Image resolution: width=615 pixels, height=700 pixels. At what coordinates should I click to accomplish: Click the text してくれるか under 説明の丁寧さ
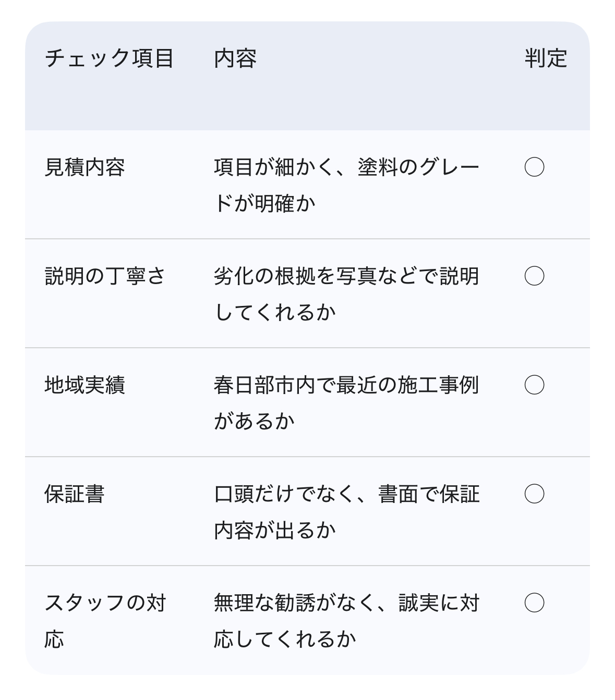(275, 312)
